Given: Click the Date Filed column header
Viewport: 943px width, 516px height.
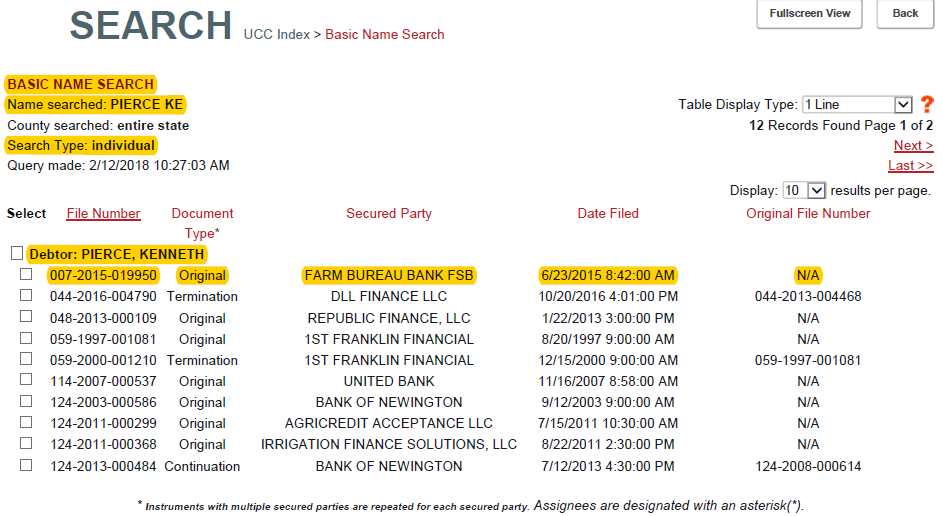Looking at the screenshot, I should point(608,213).
